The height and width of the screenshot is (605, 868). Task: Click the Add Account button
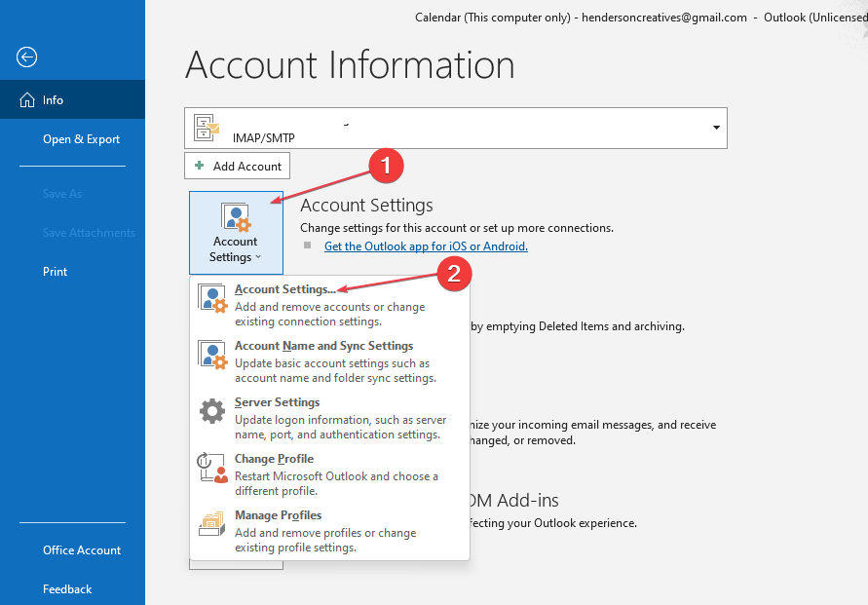[237, 166]
